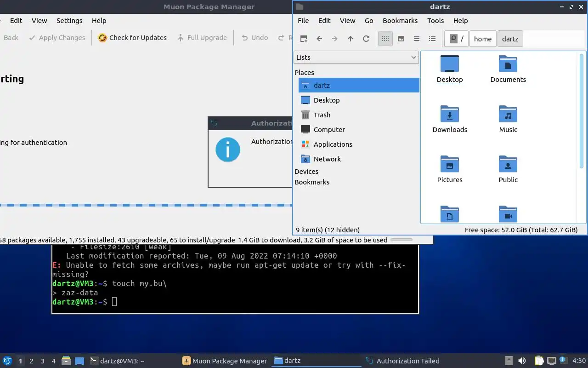The height and width of the screenshot is (368, 588).
Task: Open Settings menu in Muon Package Manager
Action: (x=69, y=20)
